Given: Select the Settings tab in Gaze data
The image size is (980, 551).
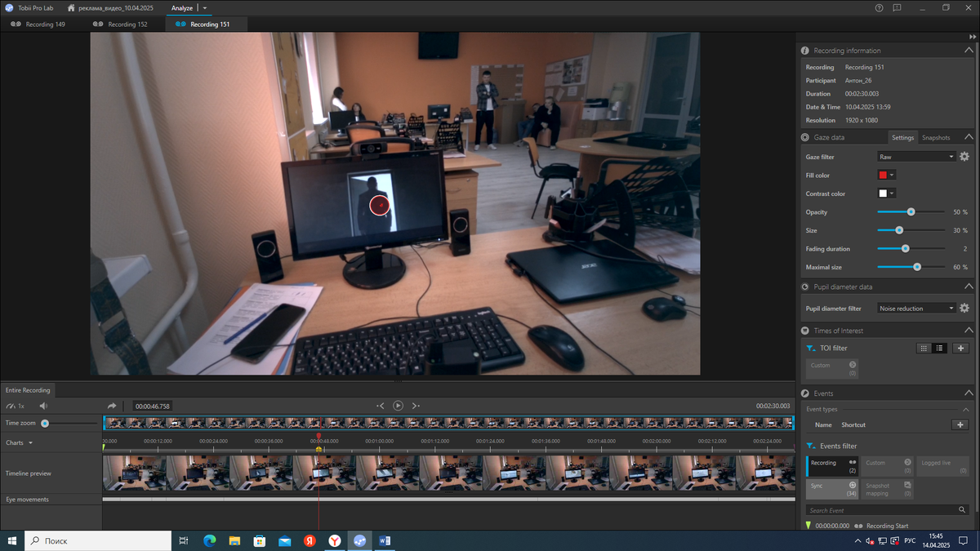Looking at the screenshot, I should [903, 138].
